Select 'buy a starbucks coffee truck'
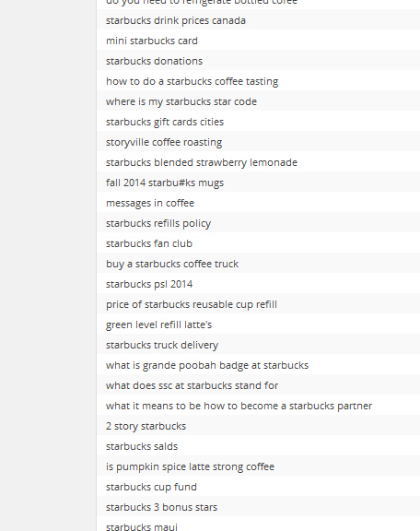 tap(172, 265)
